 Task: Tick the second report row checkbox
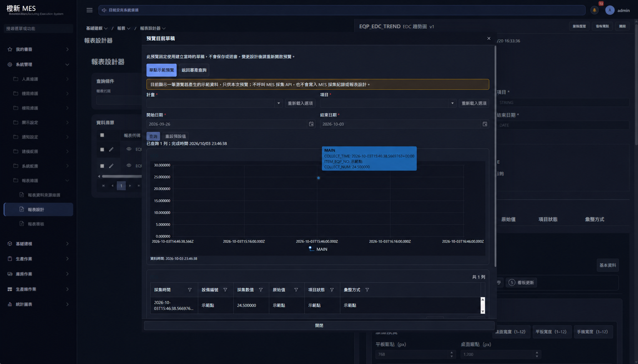102,166
